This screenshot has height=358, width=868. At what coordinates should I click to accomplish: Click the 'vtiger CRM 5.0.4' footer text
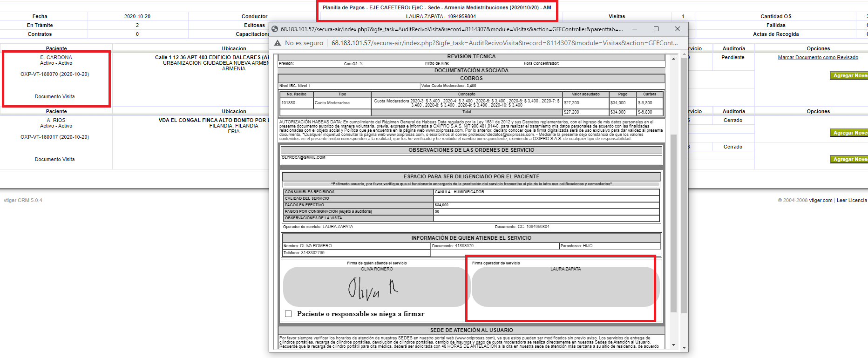pyautogui.click(x=23, y=200)
